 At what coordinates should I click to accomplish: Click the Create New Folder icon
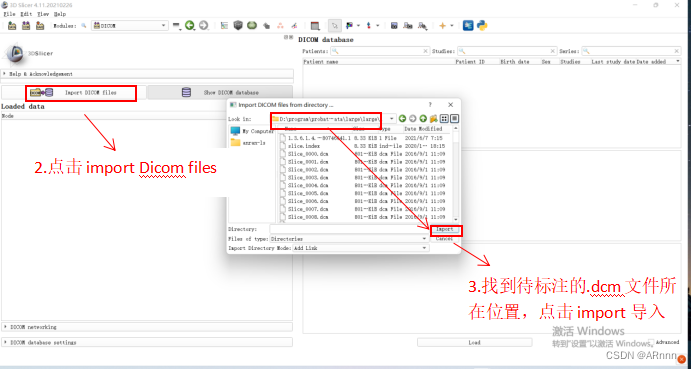tap(433, 118)
